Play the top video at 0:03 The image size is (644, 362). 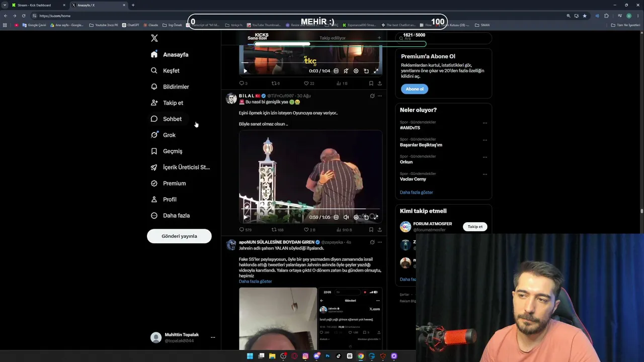(246, 71)
